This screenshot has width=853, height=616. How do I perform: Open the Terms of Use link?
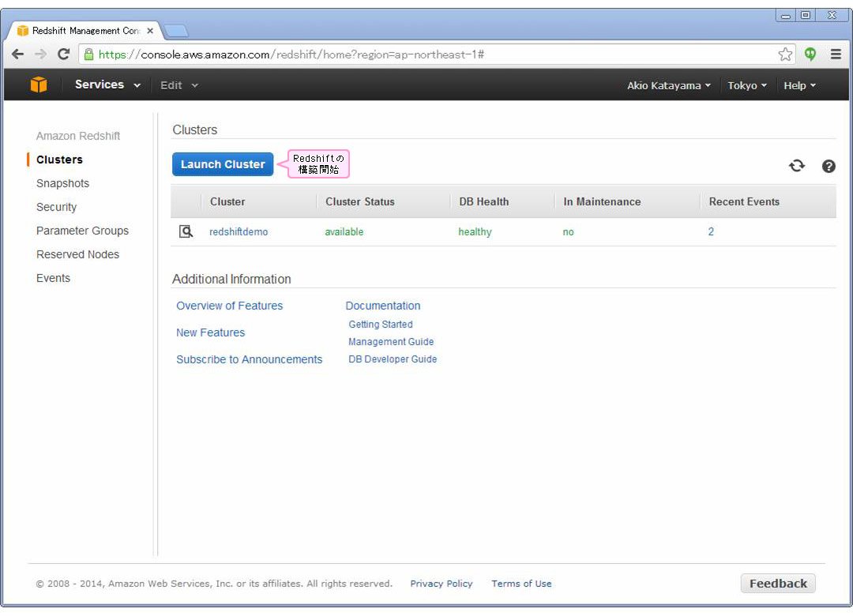[x=521, y=584]
